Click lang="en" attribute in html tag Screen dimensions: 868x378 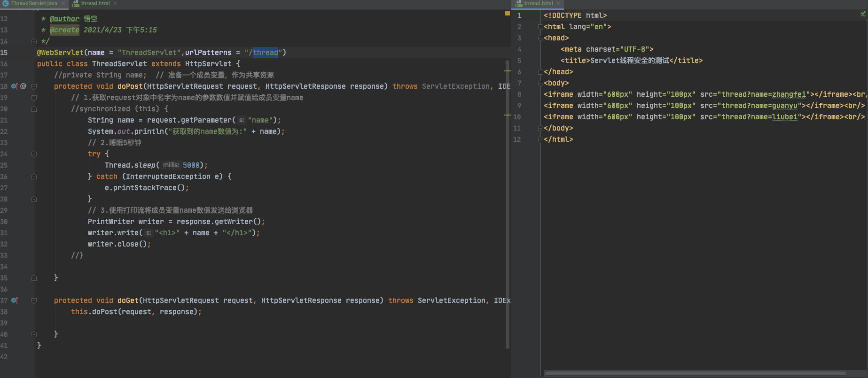(588, 27)
